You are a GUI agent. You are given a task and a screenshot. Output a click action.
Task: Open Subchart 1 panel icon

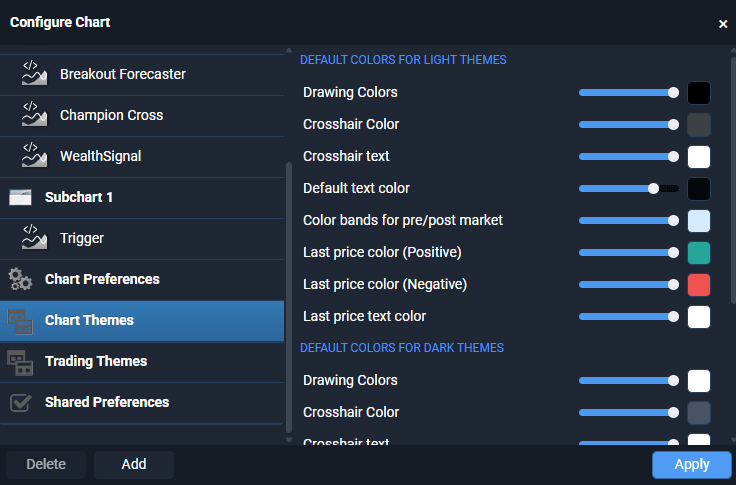20,197
